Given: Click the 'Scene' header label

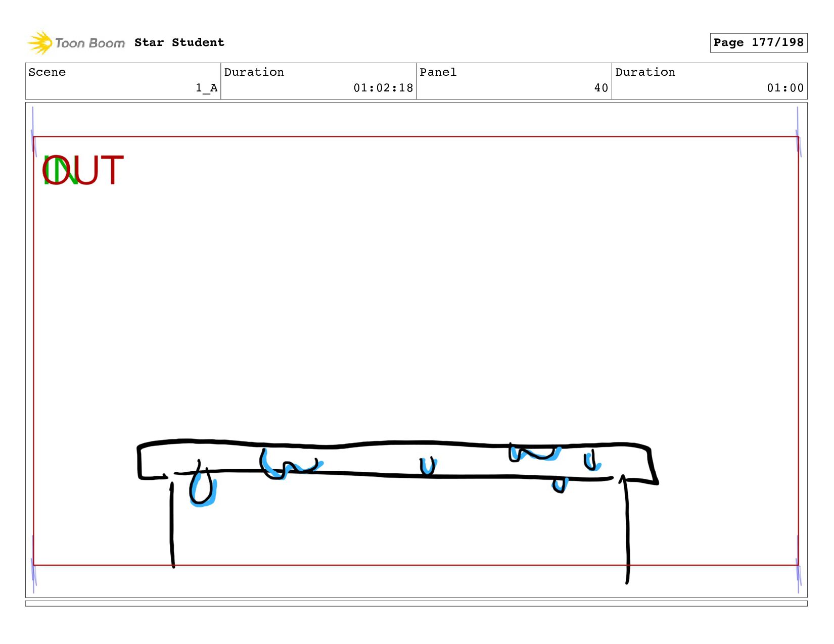Looking at the screenshot, I should [x=47, y=72].
